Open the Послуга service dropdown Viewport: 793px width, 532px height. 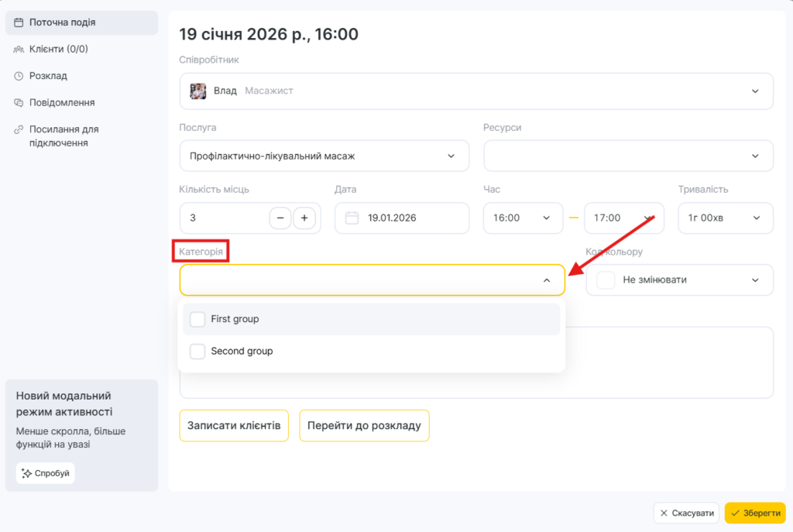pyautogui.click(x=324, y=156)
